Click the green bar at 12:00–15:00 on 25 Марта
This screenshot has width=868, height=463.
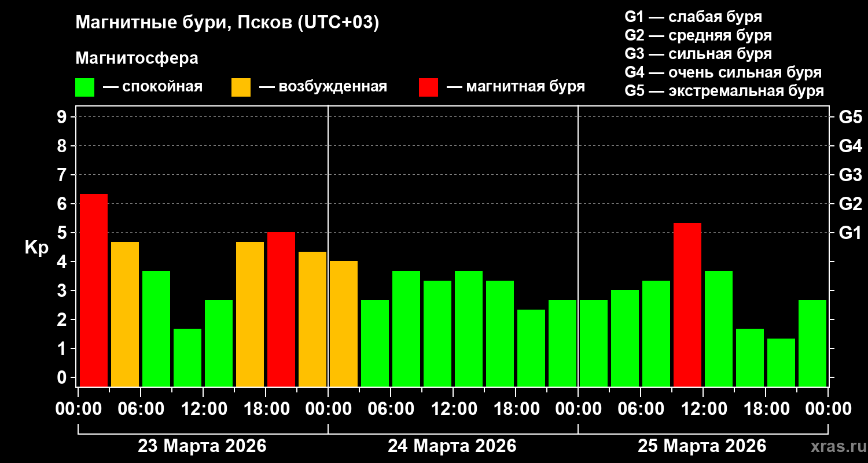[719, 329]
